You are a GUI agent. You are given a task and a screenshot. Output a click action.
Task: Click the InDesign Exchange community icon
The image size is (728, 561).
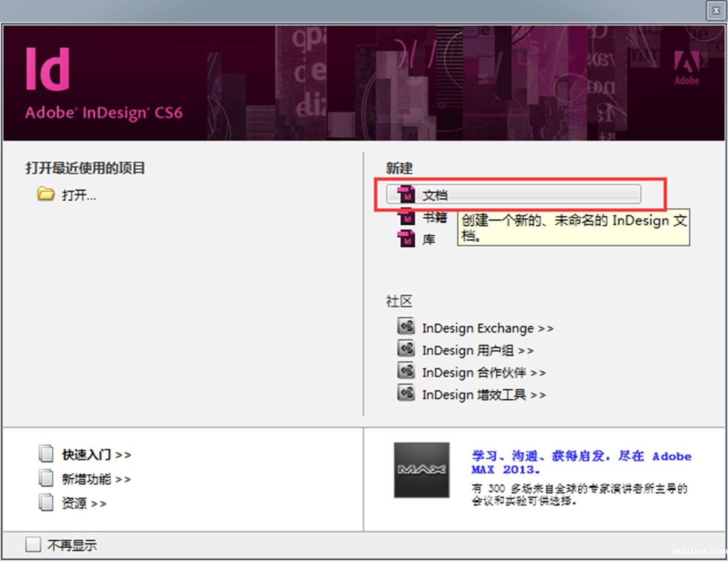pyautogui.click(x=406, y=326)
